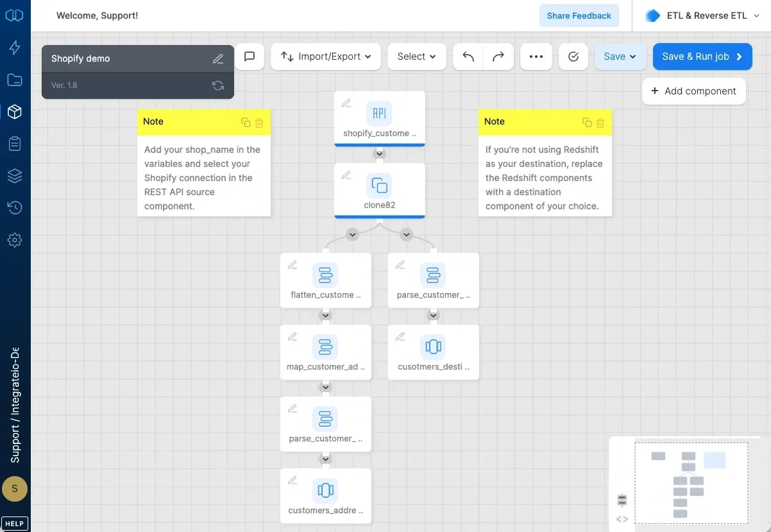Image resolution: width=771 pixels, height=532 pixels.
Task: Select the packages box icon in the sidebar
Action: [x=15, y=112]
